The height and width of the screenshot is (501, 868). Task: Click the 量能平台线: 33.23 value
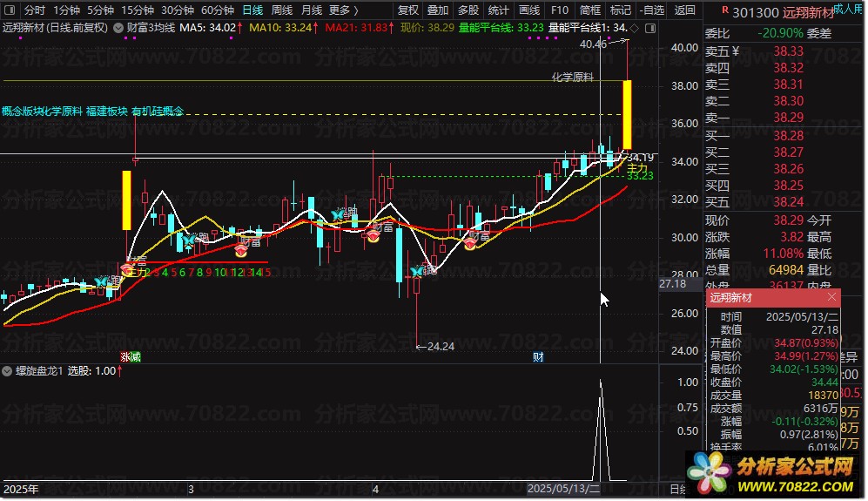coord(501,28)
